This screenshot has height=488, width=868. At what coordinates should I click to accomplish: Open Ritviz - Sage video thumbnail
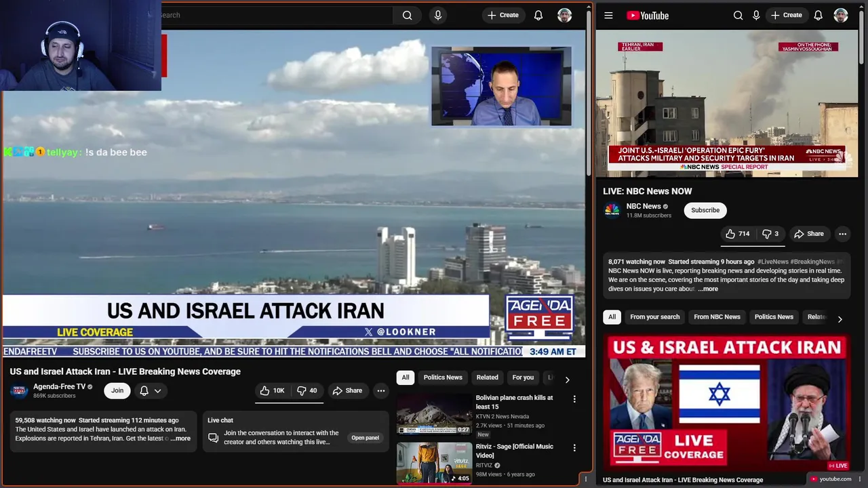point(434,462)
